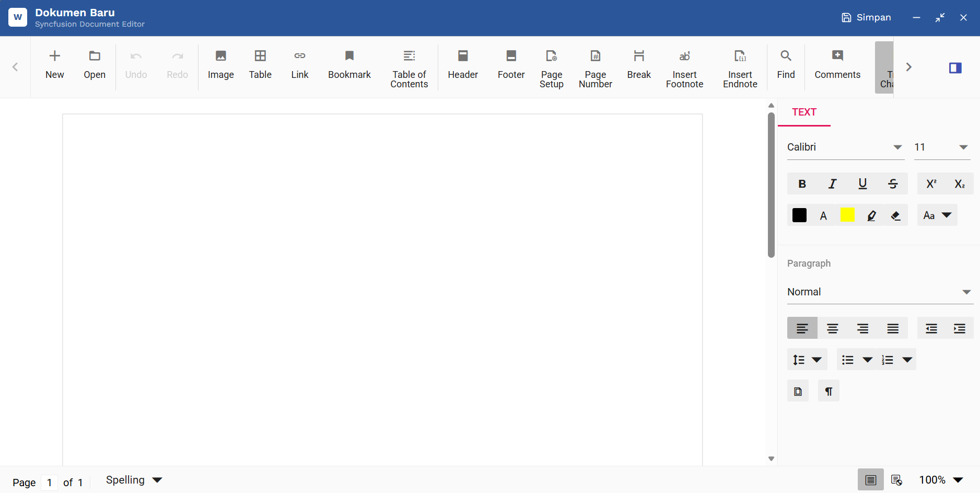Click the font color letter A icon

[823, 215]
